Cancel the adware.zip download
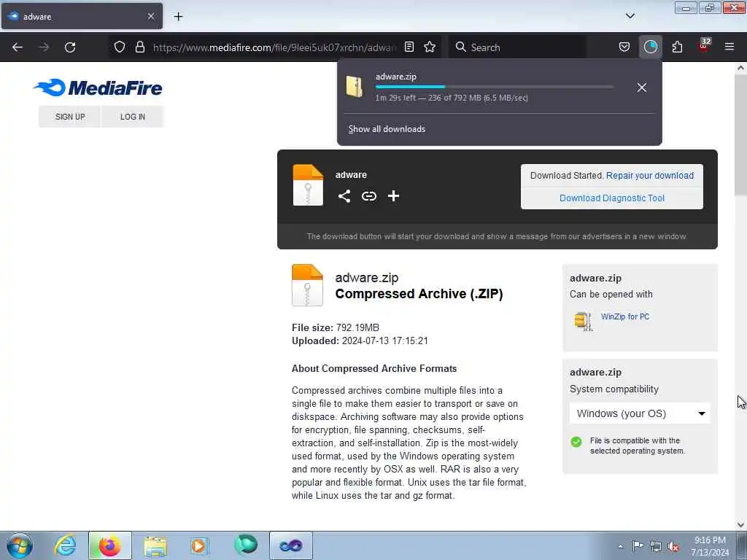747x560 pixels. (x=642, y=87)
